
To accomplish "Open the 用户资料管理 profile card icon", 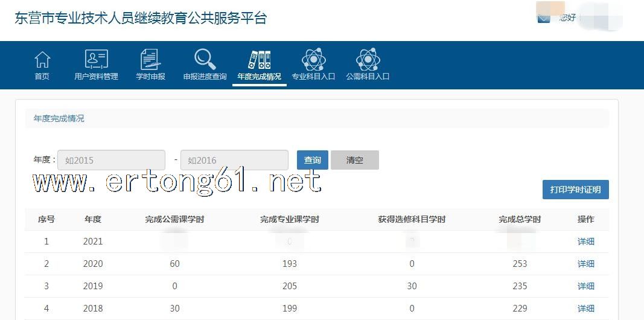I will coord(96,59).
